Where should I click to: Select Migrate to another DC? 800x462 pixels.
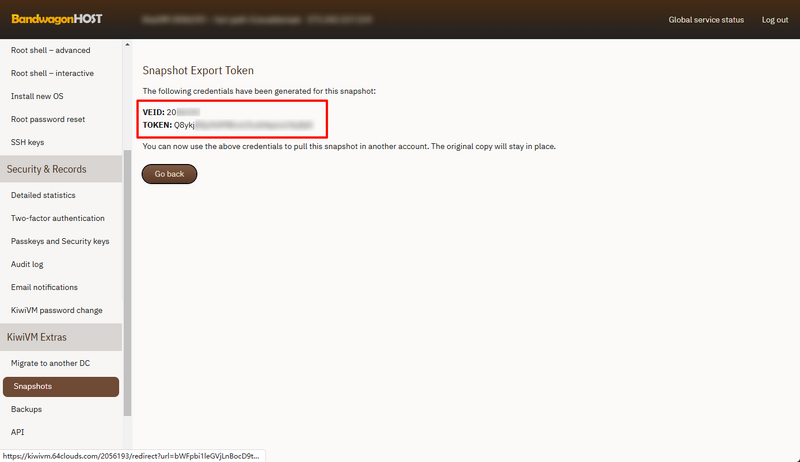pos(50,363)
